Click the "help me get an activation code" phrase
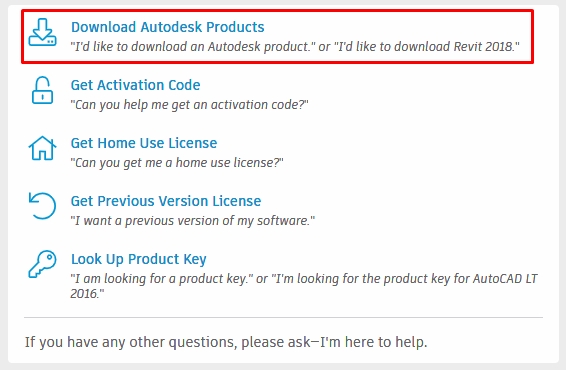The height and width of the screenshot is (370, 566). point(189,105)
